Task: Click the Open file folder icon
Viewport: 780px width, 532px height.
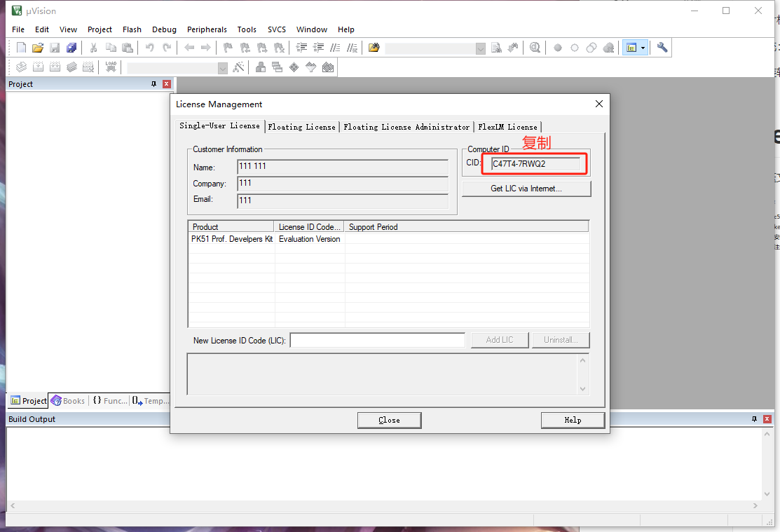Action: point(38,48)
